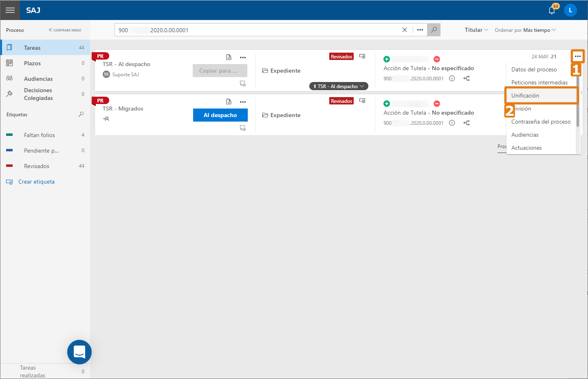Viewport: 588px width, 379px height.
Task: Open the hamburger main menu
Action: pos(10,10)
